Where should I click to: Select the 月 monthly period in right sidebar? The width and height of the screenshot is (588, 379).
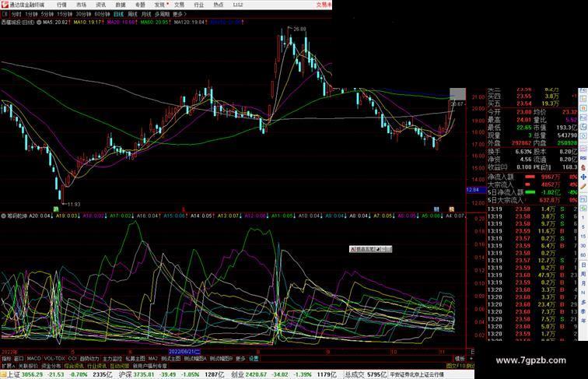pyautogui.click(x=583, y=283)
